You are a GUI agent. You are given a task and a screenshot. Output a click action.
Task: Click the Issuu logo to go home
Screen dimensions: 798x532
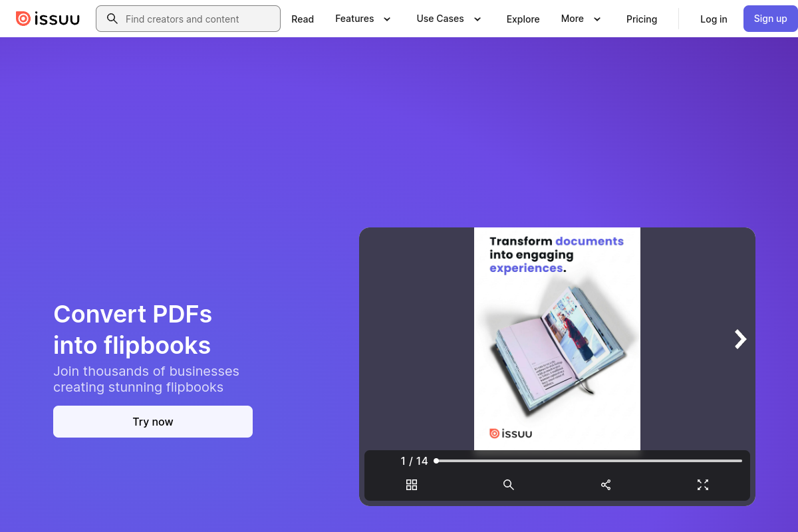pyautogui.click(x=47, y=18)
